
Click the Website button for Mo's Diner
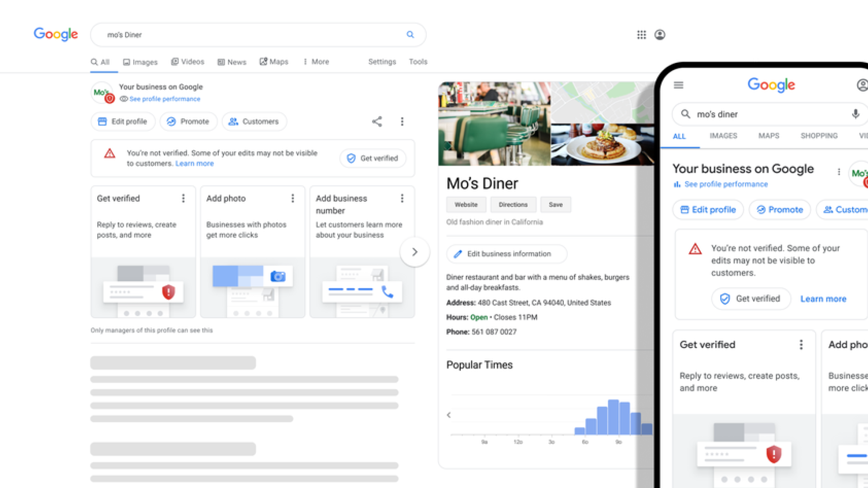[x=466, y=205]
